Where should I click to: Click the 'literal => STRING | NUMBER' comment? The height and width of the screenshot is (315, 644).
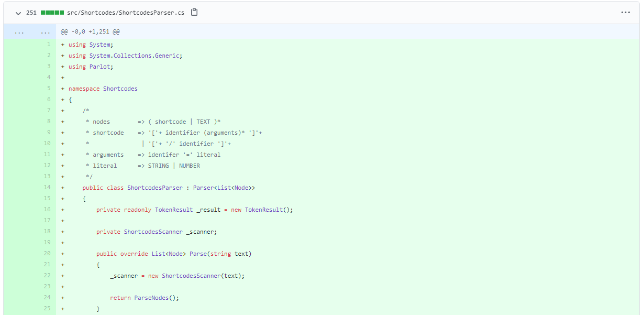142,166
